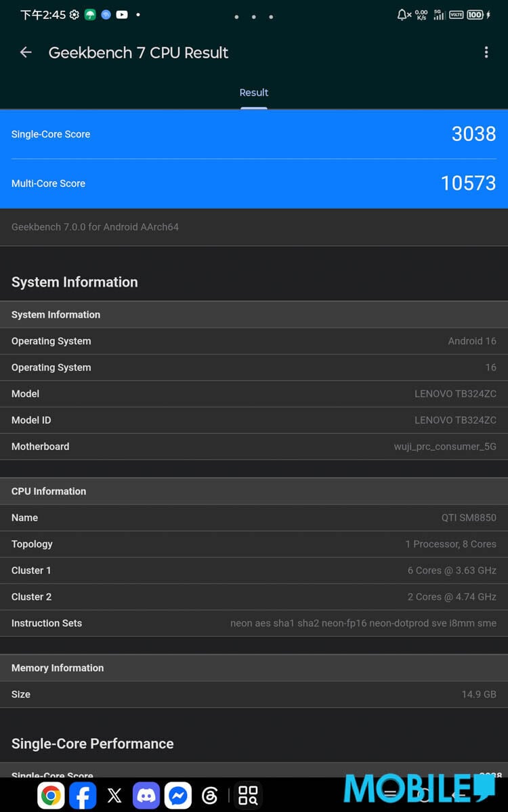
Task: Tap the QTI SM8850 value
Action: tap(469, 517)
